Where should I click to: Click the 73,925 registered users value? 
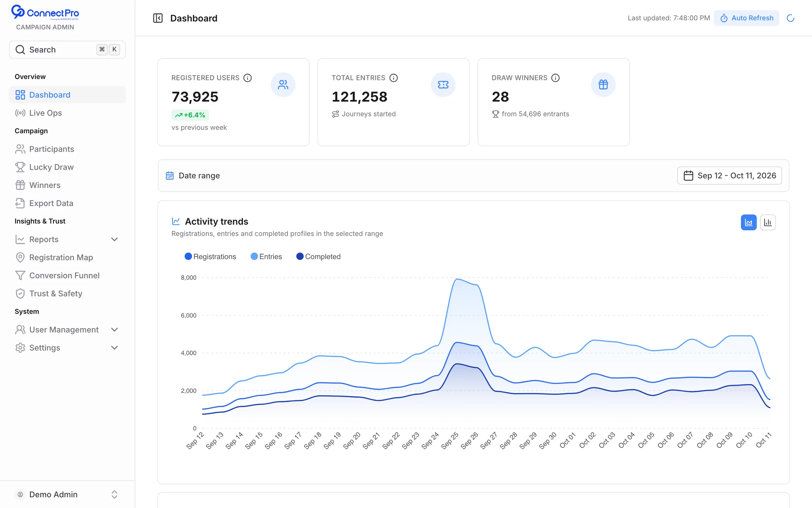[195, 97]
